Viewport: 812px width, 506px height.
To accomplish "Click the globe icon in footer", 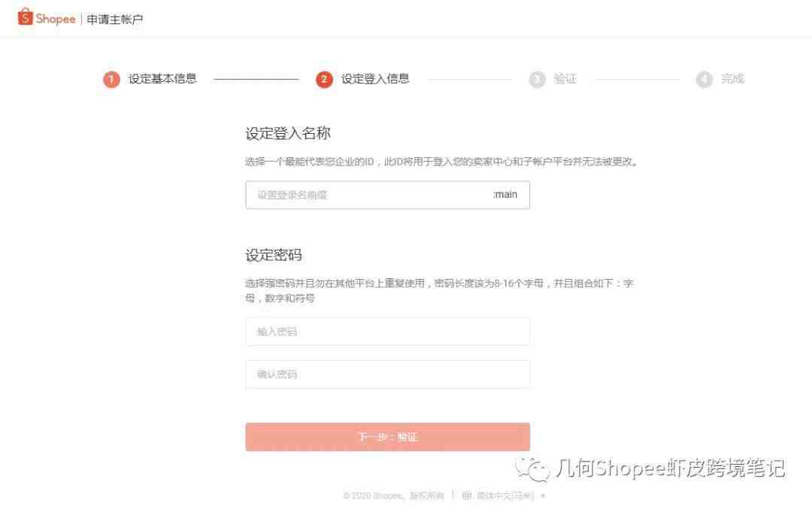I will [x=467, y=495].
